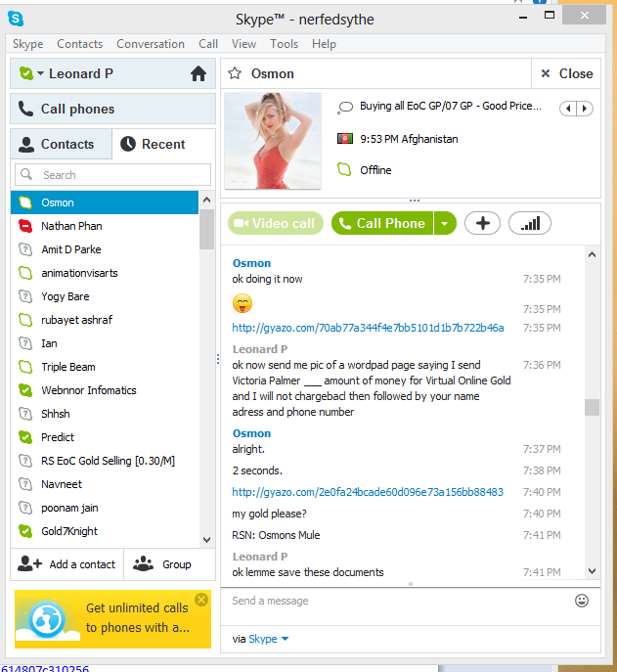Open the emoticon picker smiley icon
This screenshot has height=672, width=617.
pos(582,601)
